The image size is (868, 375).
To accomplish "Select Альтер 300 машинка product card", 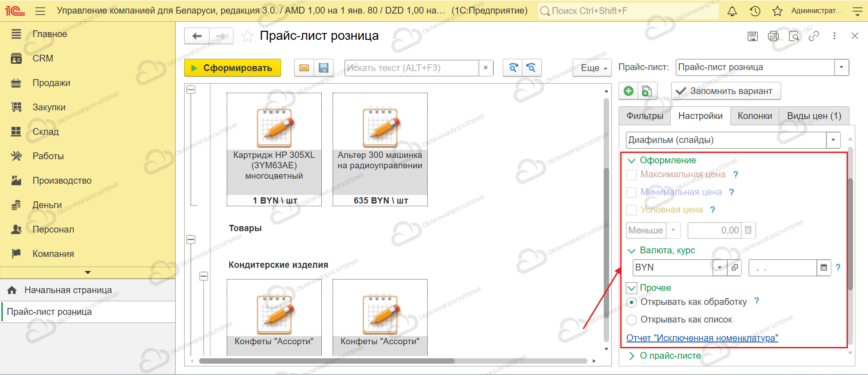I will (x=380, y=149).
